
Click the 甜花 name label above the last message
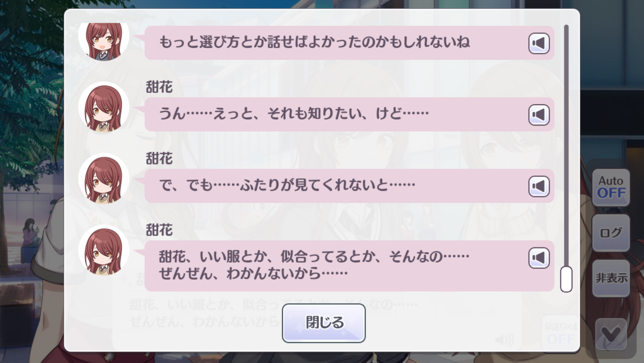tap(159, 230)
